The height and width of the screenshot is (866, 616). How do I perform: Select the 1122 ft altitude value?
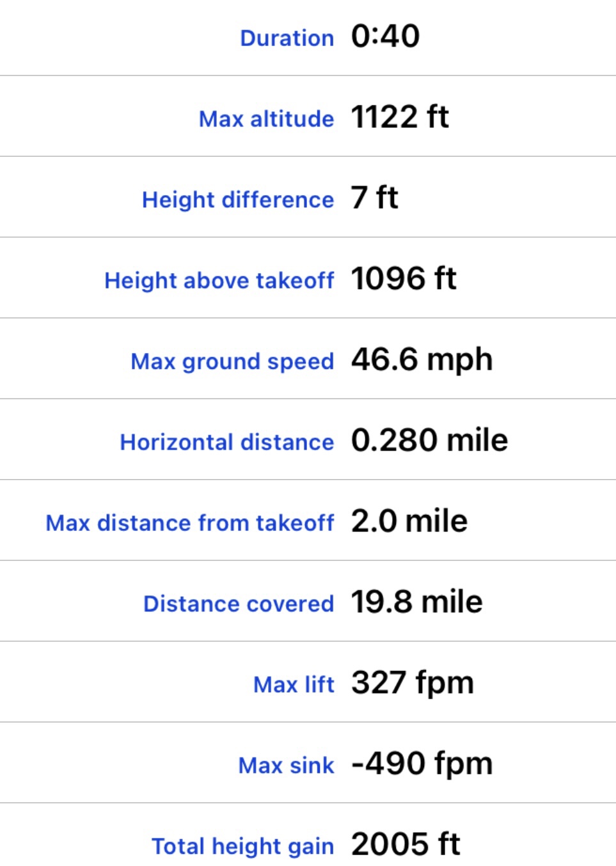click(400, 117)
